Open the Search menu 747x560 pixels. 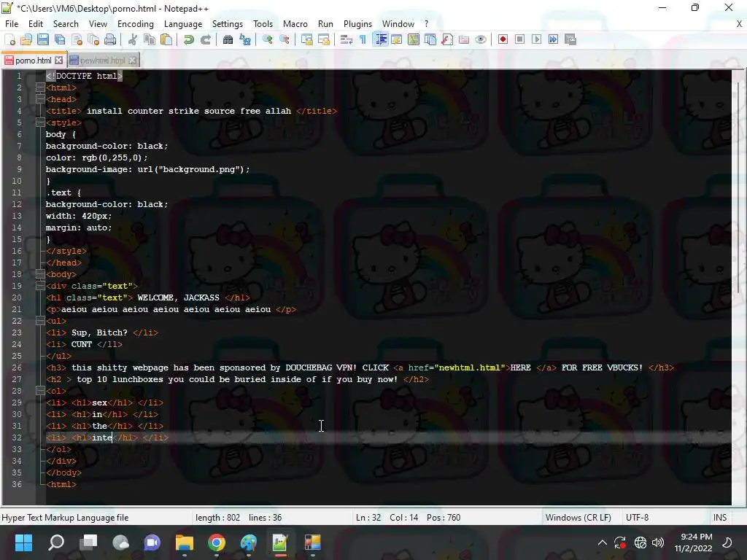[66, 24]
